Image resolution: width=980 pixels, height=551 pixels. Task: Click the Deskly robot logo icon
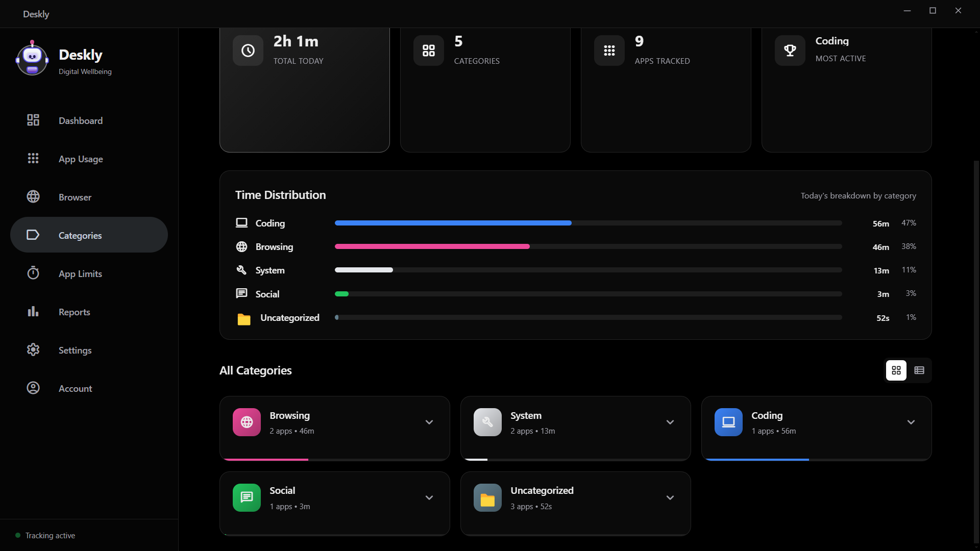[32, 59]
